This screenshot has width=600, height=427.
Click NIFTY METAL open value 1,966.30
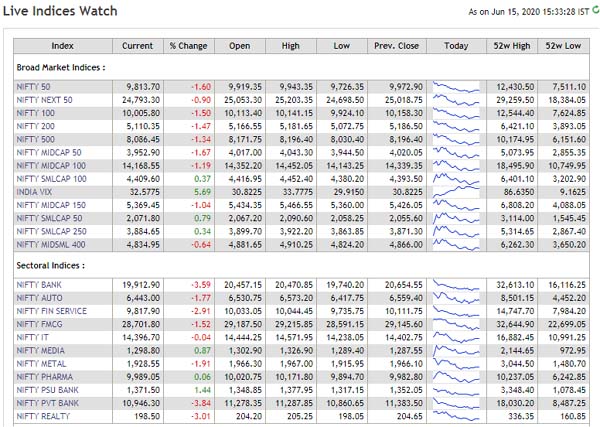[x=245, y=364]
